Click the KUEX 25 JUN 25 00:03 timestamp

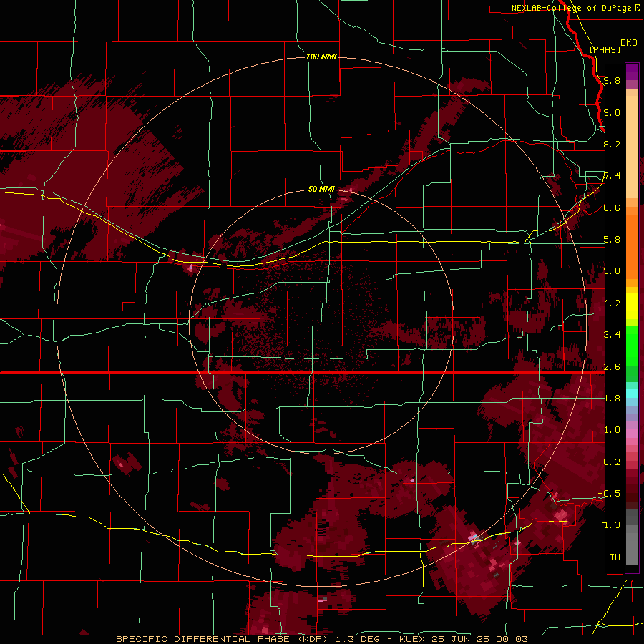tap(463, 639)
